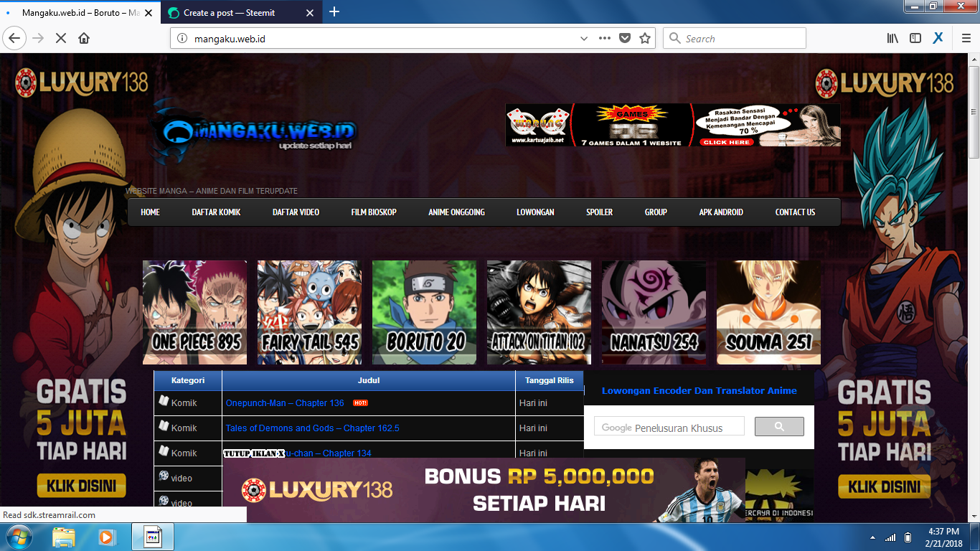The height and width of the screenshot is (551, 980).
Task: Click the browser Forward arrow button
Action: pos(38,39)
